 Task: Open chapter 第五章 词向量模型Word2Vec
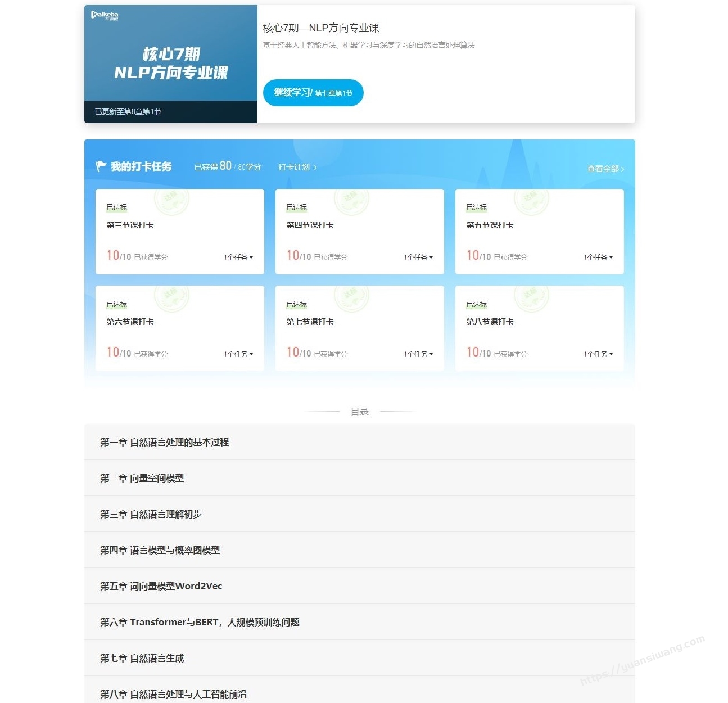tap(359, 586)
